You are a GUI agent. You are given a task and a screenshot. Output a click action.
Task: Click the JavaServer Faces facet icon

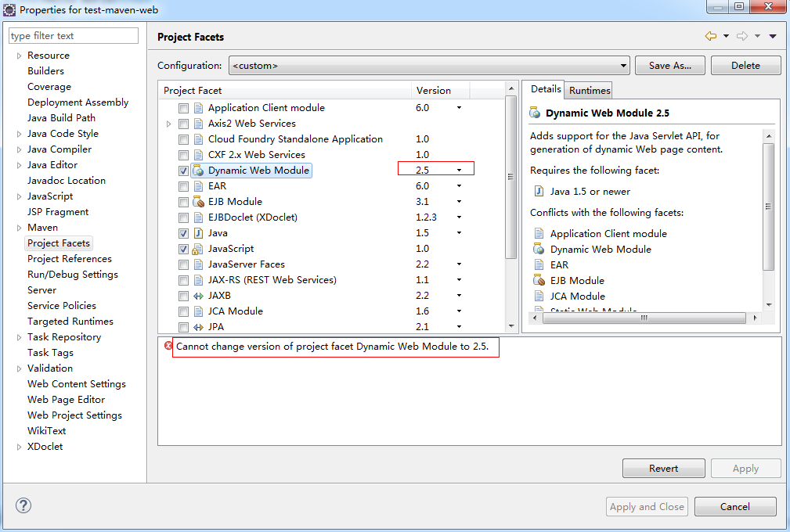tap(199, 264)
